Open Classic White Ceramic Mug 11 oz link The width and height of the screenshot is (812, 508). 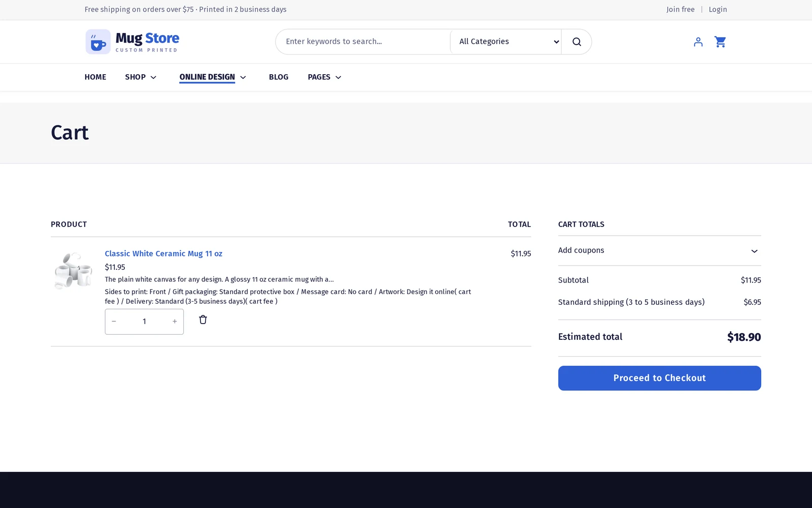[163, 253]
